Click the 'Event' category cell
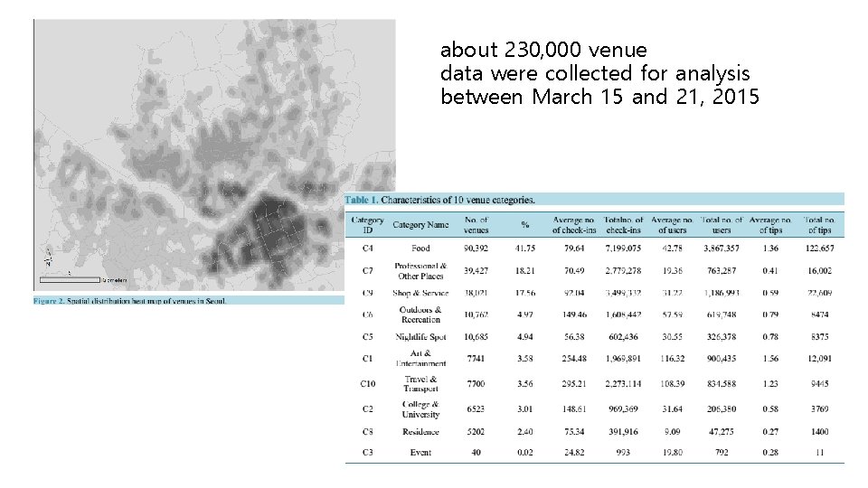868x488 pixels. [420, 453]
